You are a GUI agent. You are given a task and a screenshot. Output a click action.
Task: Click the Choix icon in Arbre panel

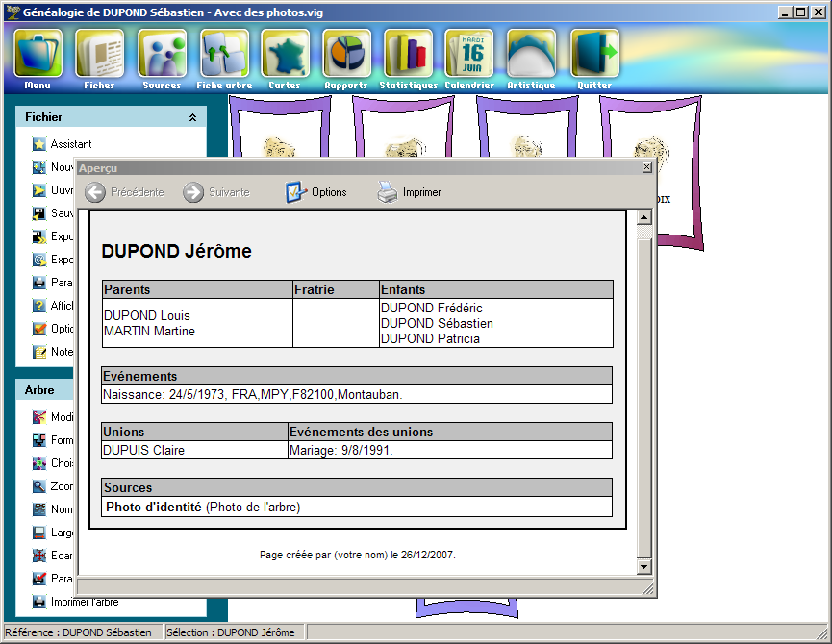(38, 463)
